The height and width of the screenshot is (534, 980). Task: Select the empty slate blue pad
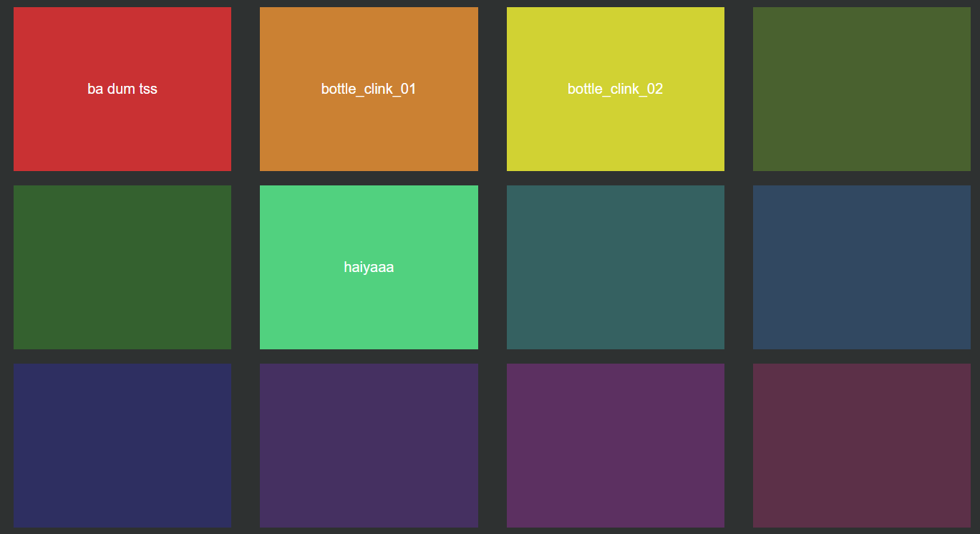click(862, 267)
